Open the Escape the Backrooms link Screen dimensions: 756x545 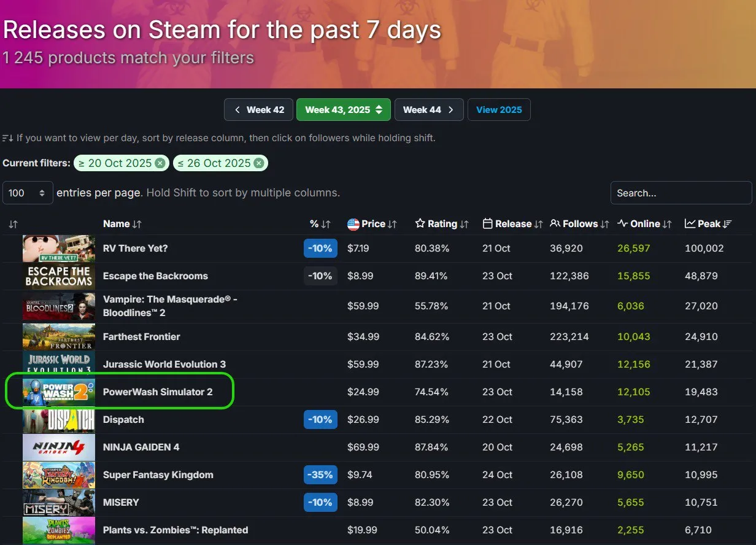click(x=155, y=276)
